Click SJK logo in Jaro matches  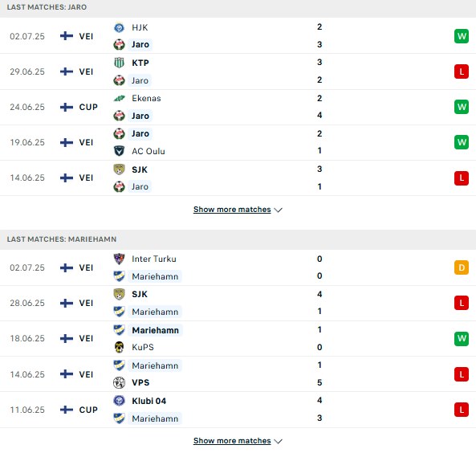click(x=119, y=169)
